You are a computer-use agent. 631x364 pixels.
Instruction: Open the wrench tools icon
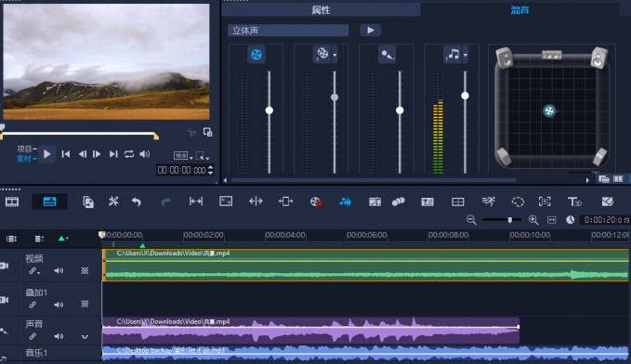113,201
